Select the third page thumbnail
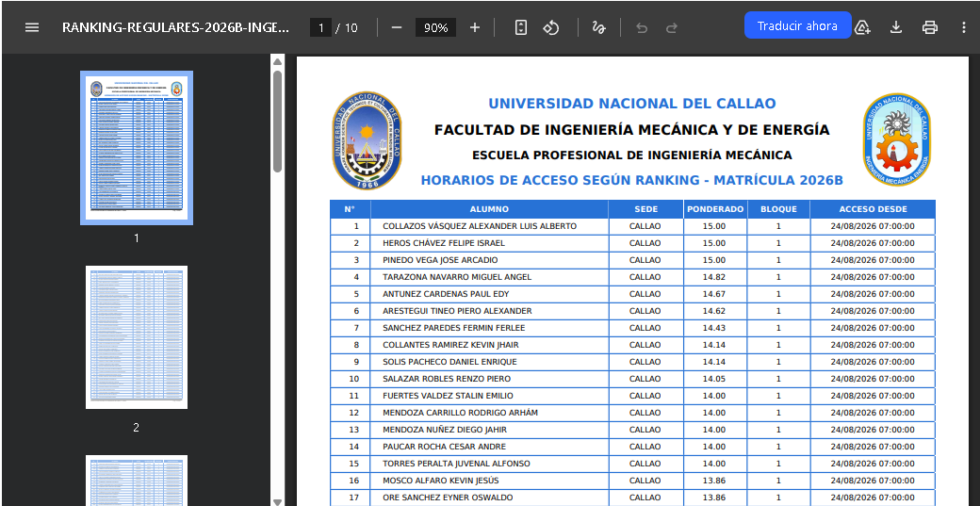 137,480
